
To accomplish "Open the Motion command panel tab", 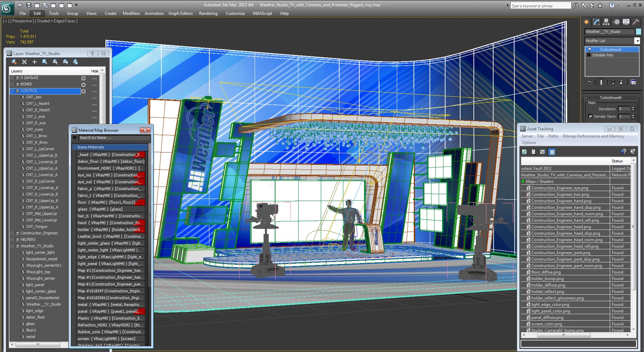I will pos(616,22).
